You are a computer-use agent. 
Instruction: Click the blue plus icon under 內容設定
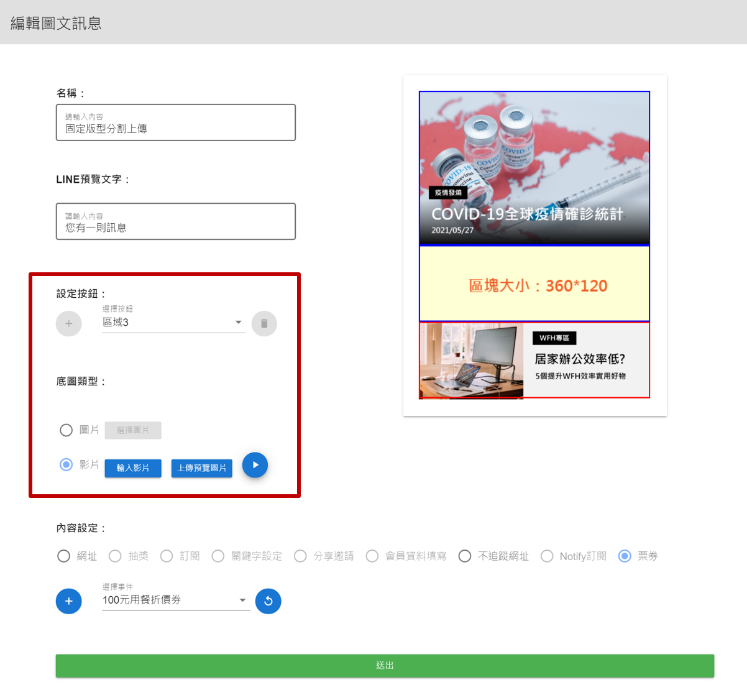(x=68, y=601)
